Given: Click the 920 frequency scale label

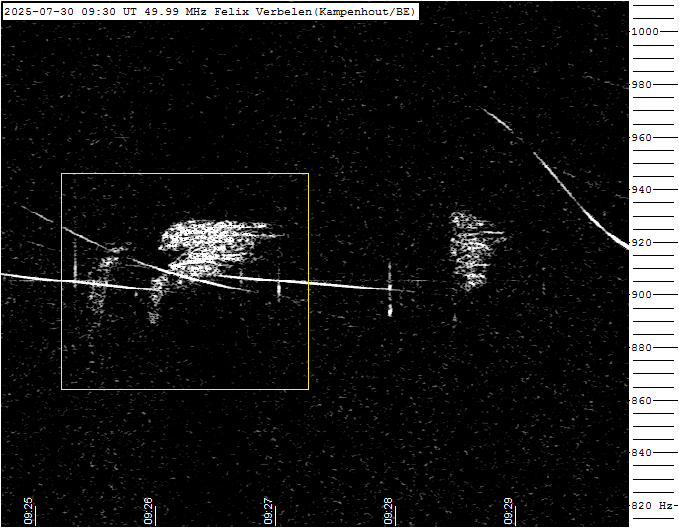Looking at the screenshot, I should coord(642,243).
